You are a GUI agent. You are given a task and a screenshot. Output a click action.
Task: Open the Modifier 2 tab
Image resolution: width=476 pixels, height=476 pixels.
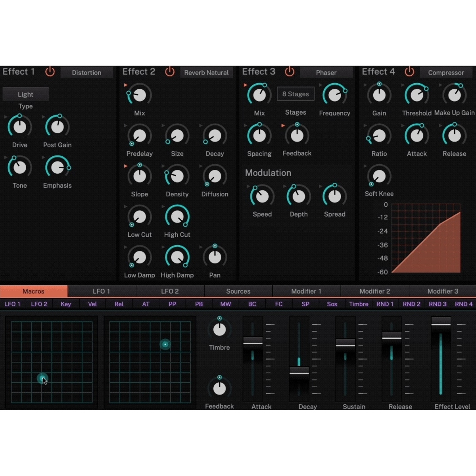tap(374, 291)
